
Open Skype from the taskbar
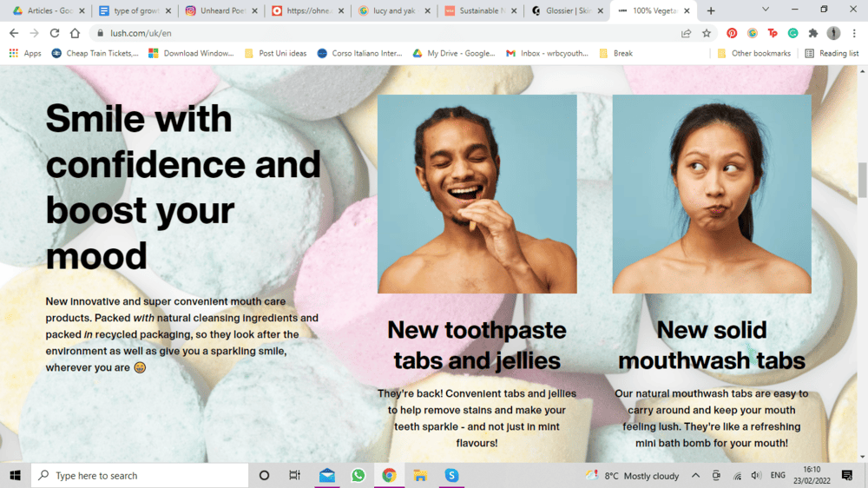click(x=451, y=475)
